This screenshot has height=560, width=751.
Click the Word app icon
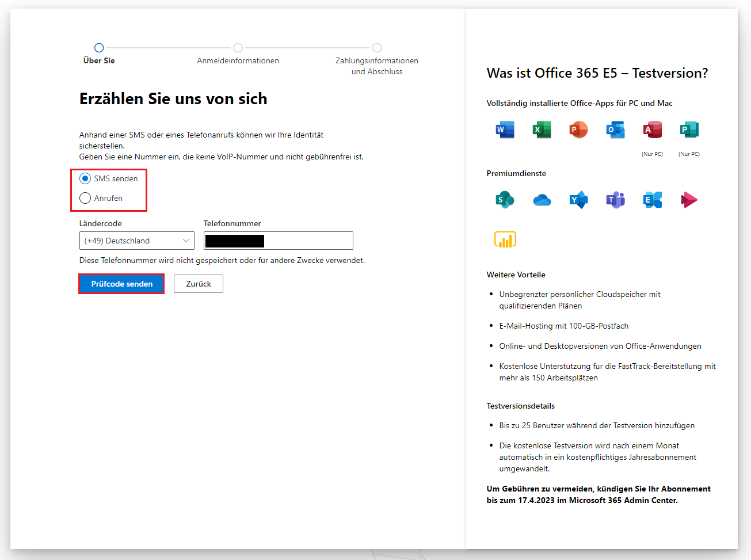(x=505, y=129)
